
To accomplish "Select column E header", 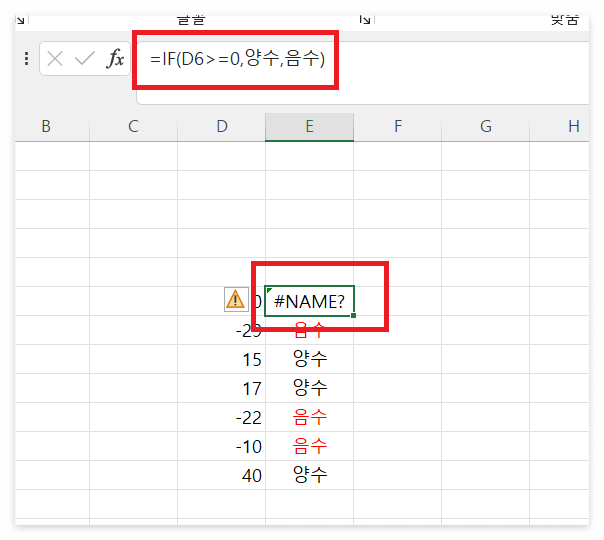I will click(x=309, y=127).
